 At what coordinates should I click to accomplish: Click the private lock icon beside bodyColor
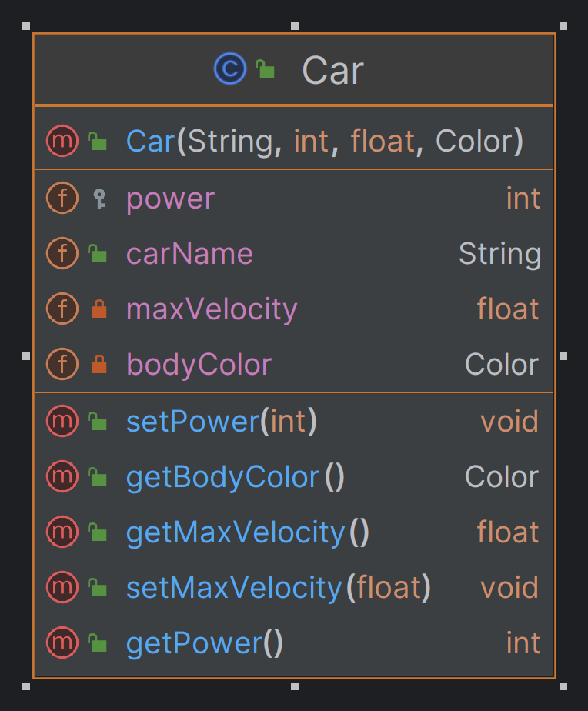(99, 364)
